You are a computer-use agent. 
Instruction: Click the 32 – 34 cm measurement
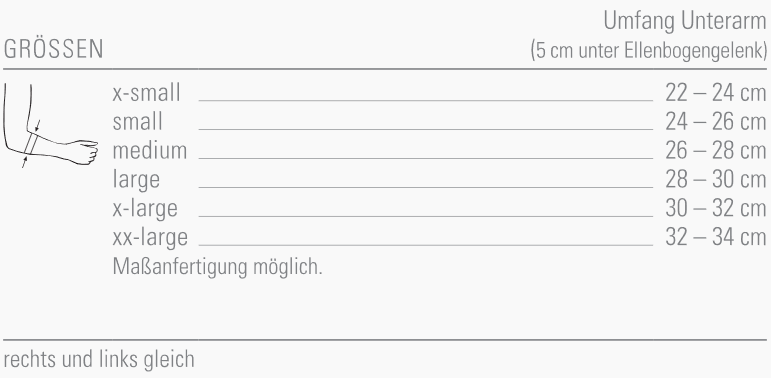715,237
